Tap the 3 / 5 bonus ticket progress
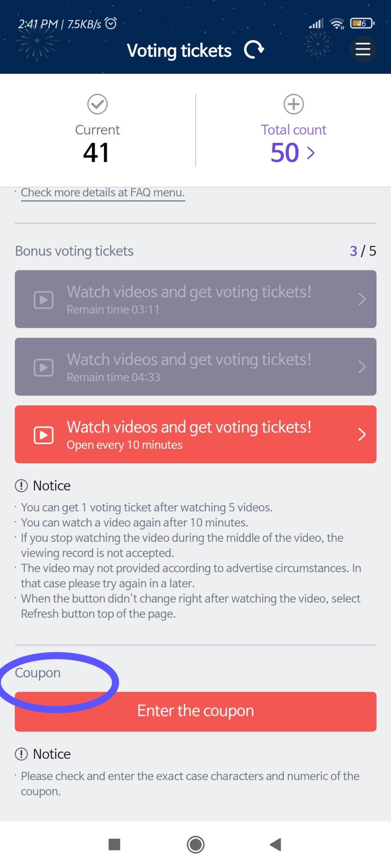This screenshot has width=391, height=868. [x=362, y=251]
